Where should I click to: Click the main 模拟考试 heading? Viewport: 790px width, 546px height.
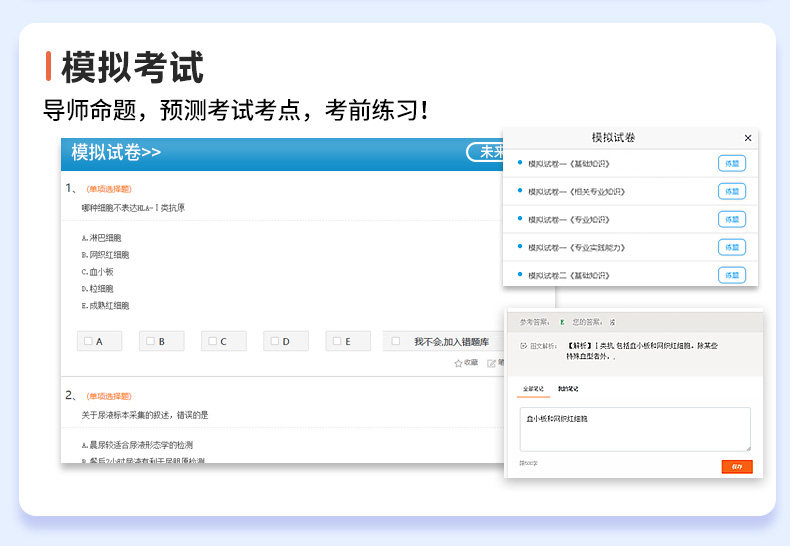click(133, 66)
